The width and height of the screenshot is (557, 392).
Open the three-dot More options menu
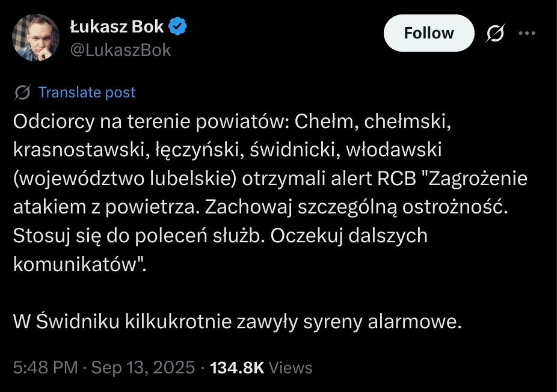click(x=526, y=34)
